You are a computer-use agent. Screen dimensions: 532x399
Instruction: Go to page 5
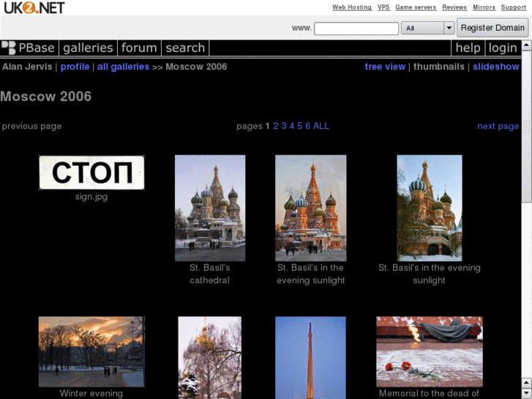(x=299, y=126)
